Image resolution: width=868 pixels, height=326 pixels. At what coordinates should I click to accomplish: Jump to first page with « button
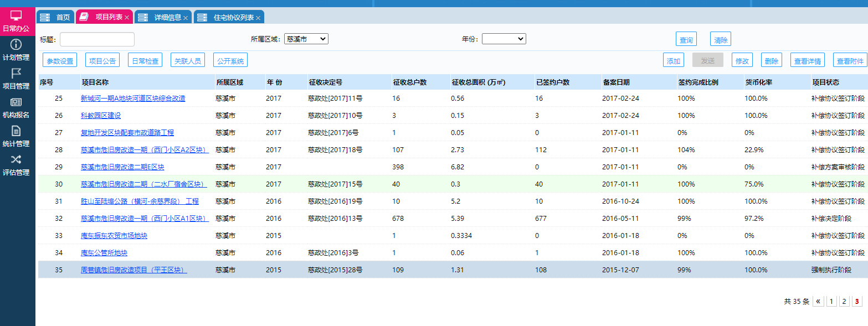click(x=818, y=302)
